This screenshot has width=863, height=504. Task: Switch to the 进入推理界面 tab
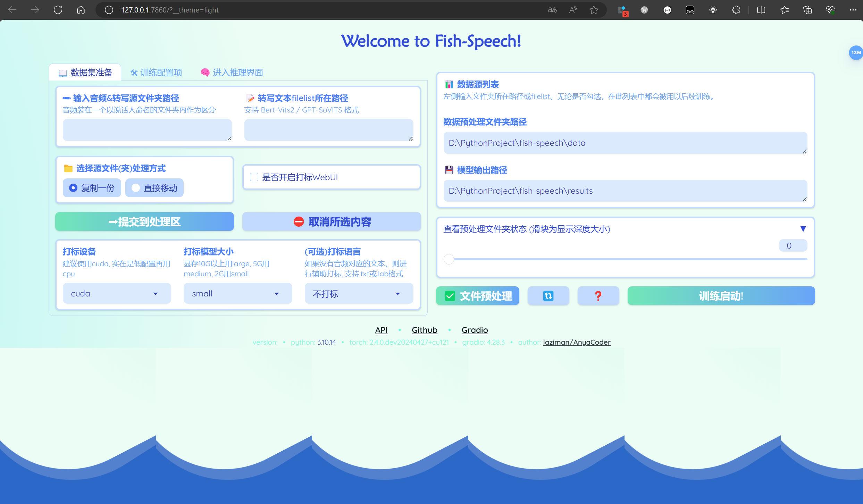tap(232, 72)
